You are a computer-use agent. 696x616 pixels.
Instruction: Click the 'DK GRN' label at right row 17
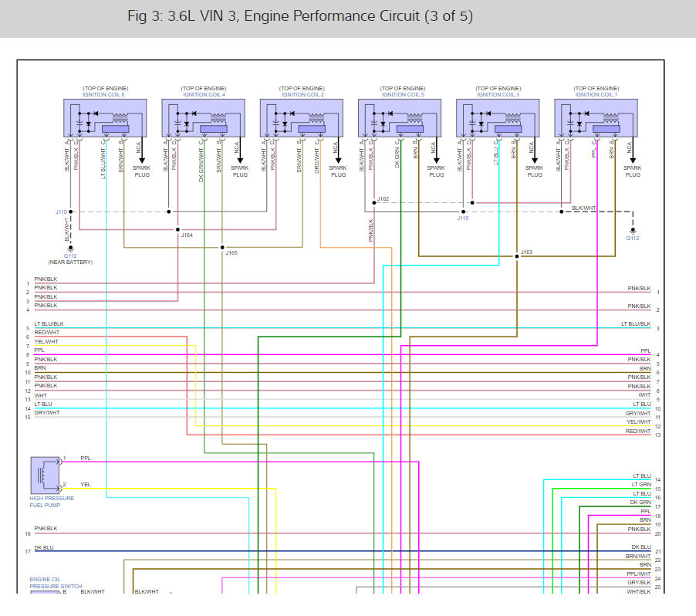(640, 503)
